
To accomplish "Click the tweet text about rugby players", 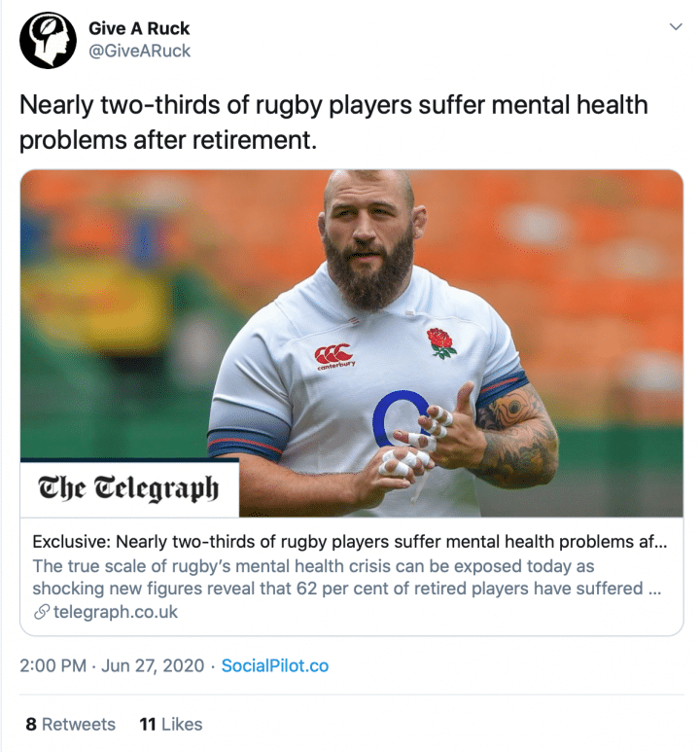I will coord(333,122).
